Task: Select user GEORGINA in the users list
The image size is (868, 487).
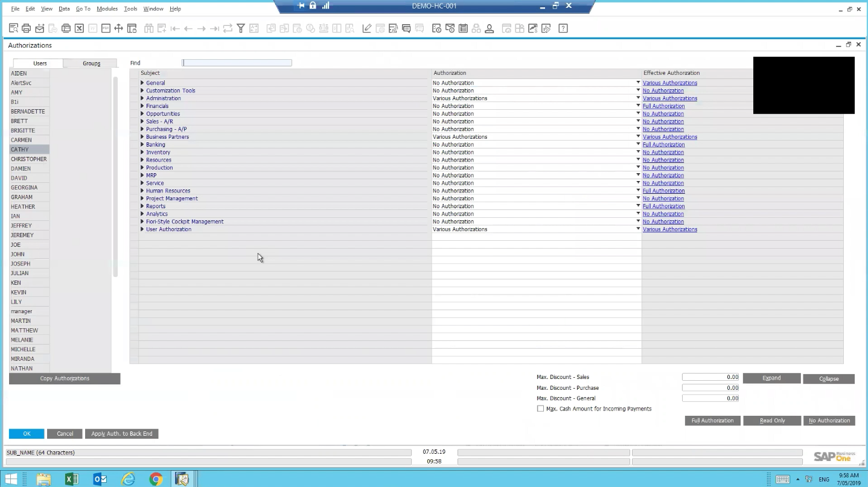Action: coord(29,188)
